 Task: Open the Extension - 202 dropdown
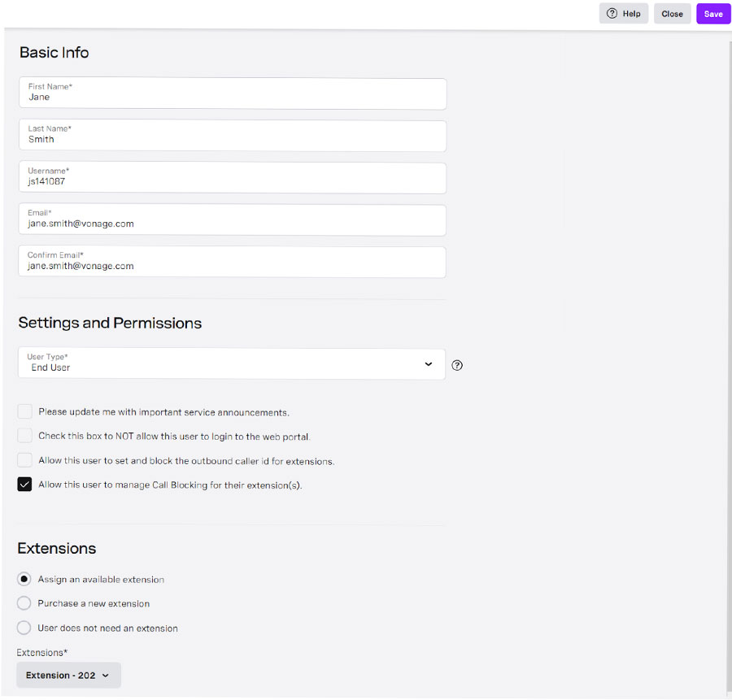pyautogui.click(x=68, y=676)
